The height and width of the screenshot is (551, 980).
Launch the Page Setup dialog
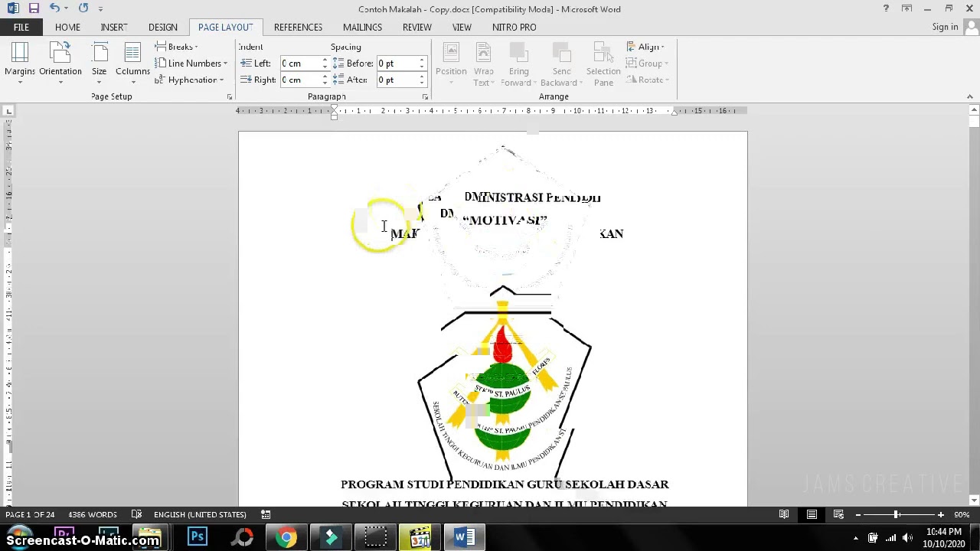(229, 97)
